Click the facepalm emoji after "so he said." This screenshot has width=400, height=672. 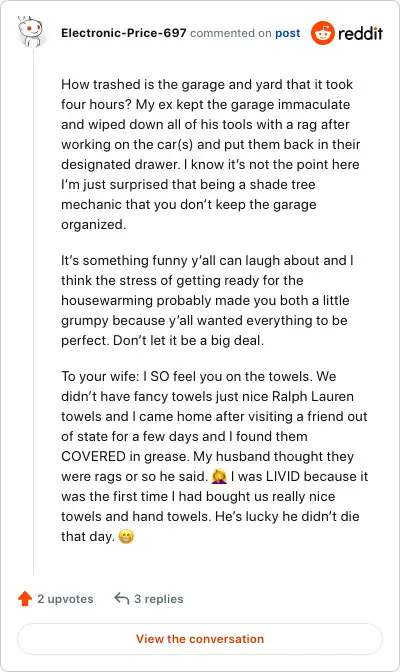coord(219,476)
